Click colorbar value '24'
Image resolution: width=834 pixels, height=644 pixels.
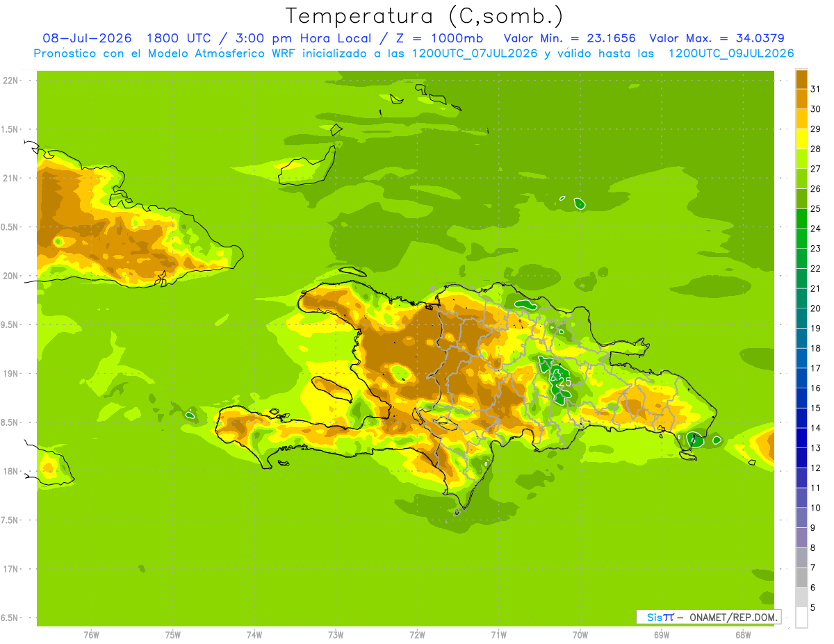(815, 229)
